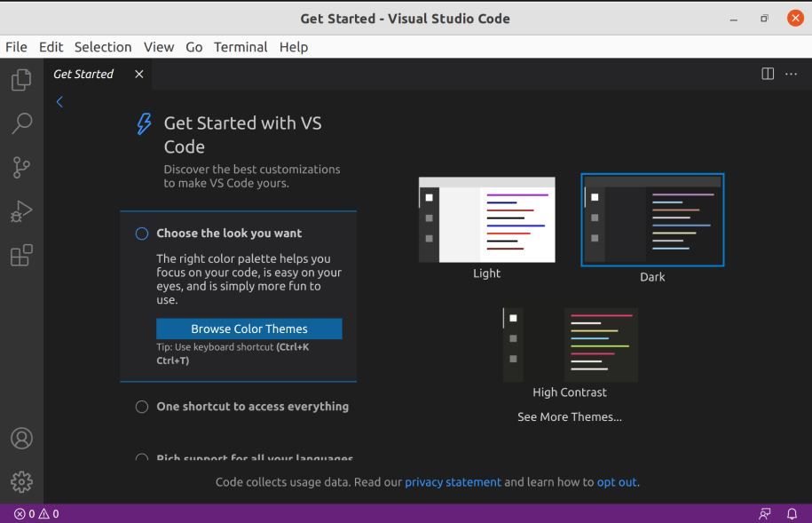This screenshot has width=812, height=523.
Task: Open See More Themes
Action: coord(570,416)
